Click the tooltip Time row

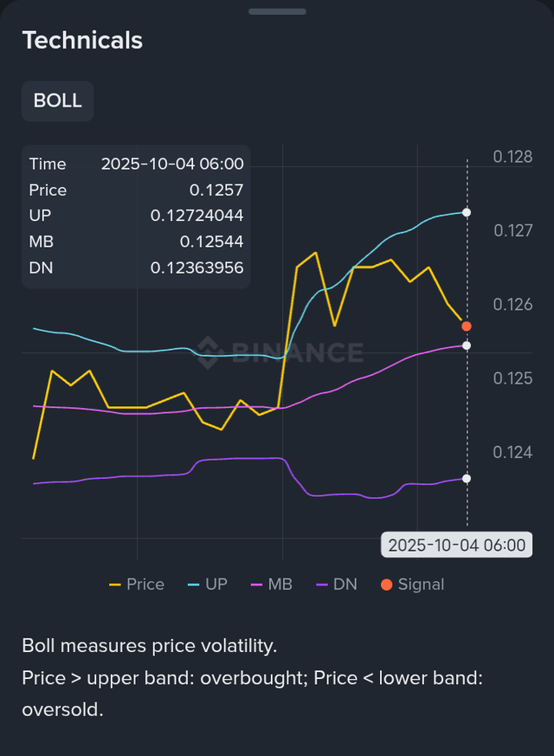136,164
